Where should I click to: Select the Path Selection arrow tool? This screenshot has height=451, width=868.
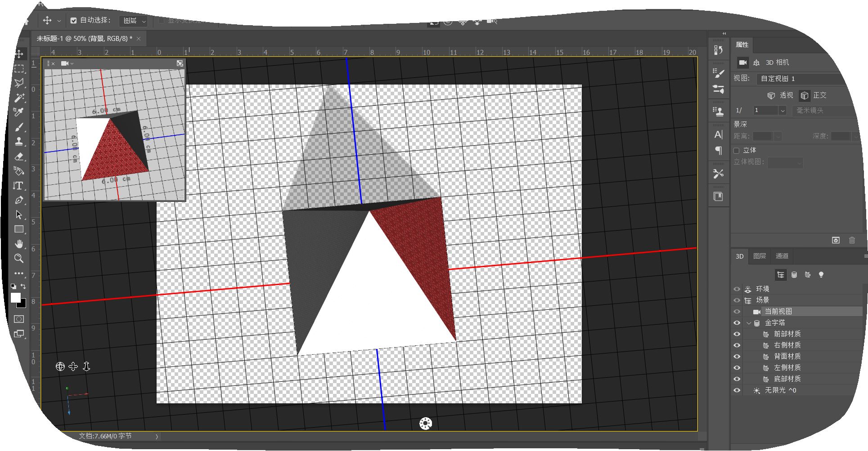19,215
